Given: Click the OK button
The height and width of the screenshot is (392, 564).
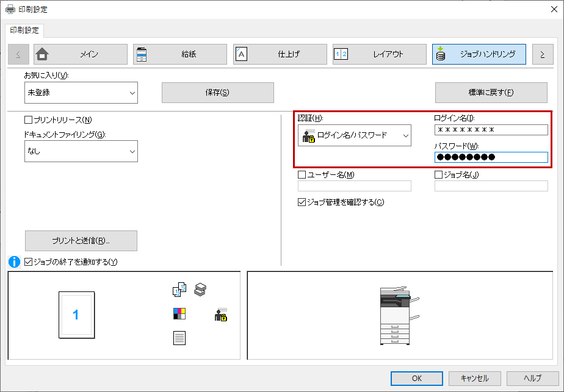Looking at the screenshot, I should [417, 379].
